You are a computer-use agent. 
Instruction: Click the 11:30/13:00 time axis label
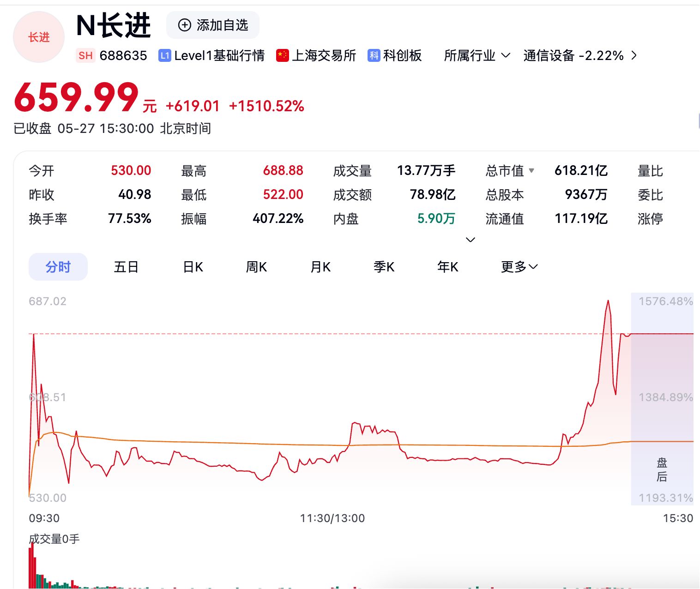(x=332, y=518)
